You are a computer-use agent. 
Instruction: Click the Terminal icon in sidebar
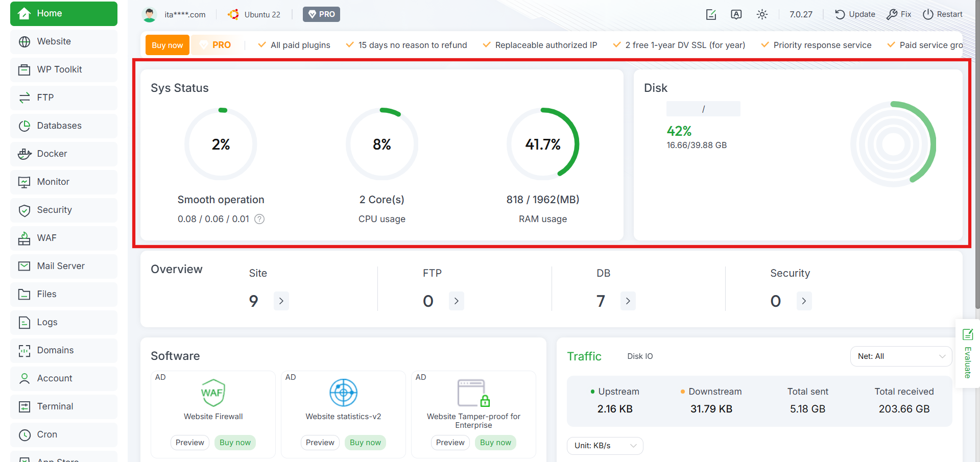point(24,407)
